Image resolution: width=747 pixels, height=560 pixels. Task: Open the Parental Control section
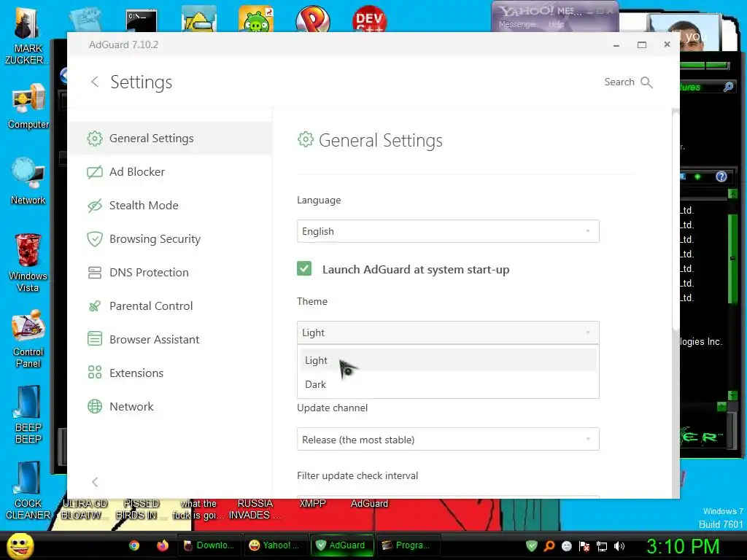(169, 306)
